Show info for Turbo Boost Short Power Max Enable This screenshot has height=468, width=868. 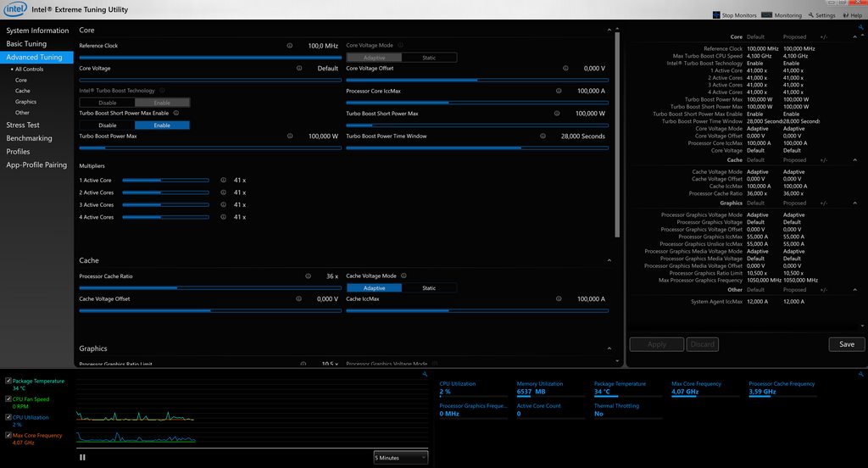[176, 113]
